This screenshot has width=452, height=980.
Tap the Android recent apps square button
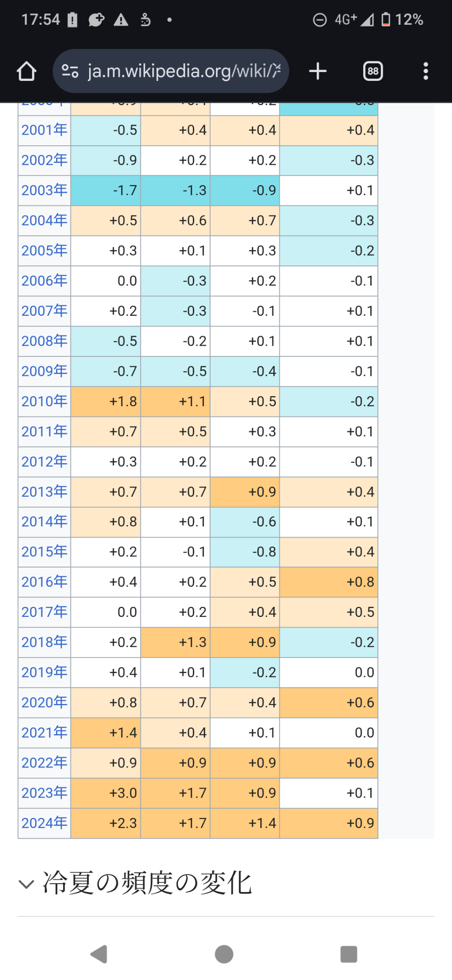[x=349, y=954]
